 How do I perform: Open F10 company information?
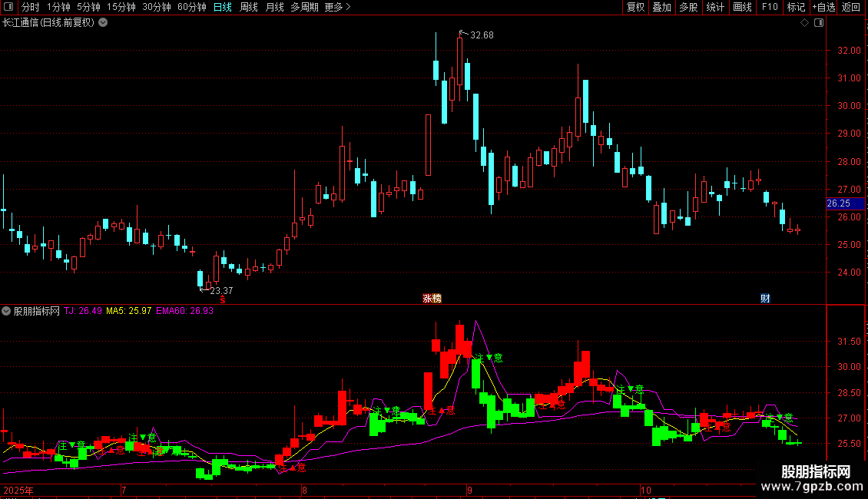[770, 7]
